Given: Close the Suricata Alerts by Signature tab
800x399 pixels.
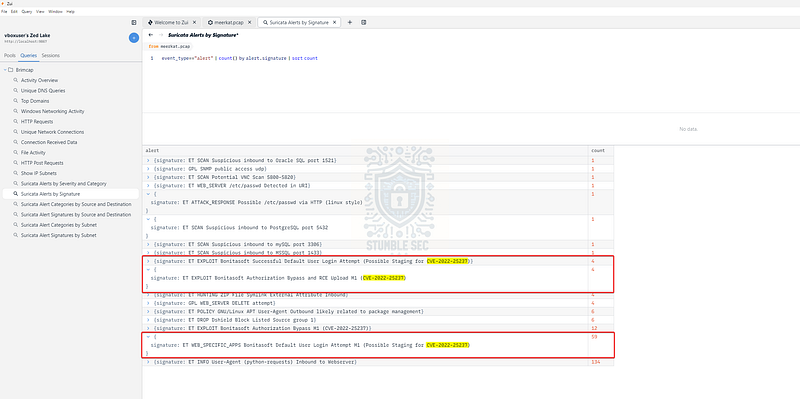Looking at the screenshot, I should 335,22.
